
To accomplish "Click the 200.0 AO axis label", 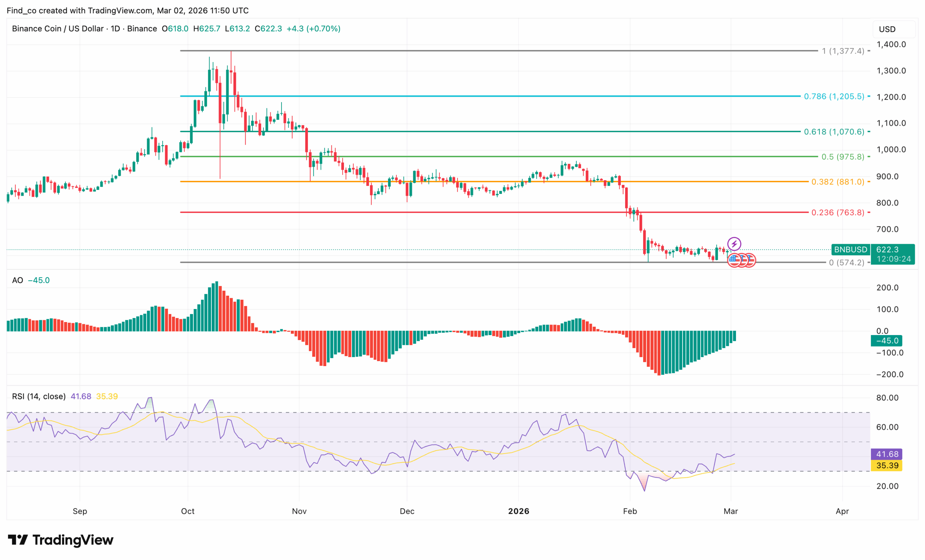I will [887, 287].
